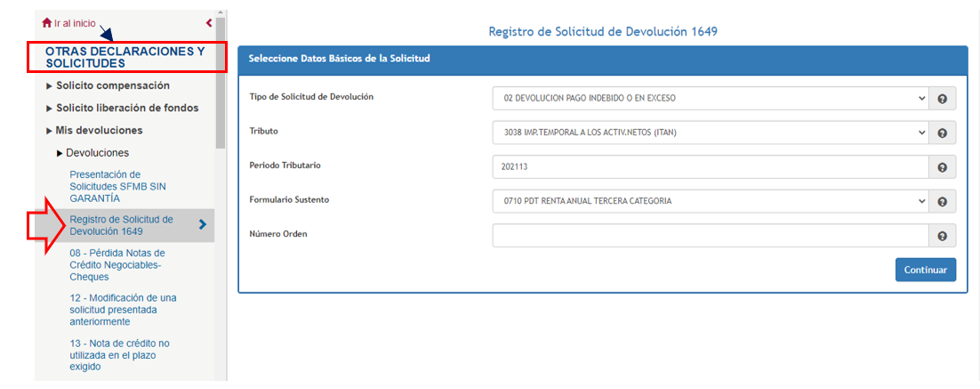Click into the Número Orden input field

click(x=709, y=236)
